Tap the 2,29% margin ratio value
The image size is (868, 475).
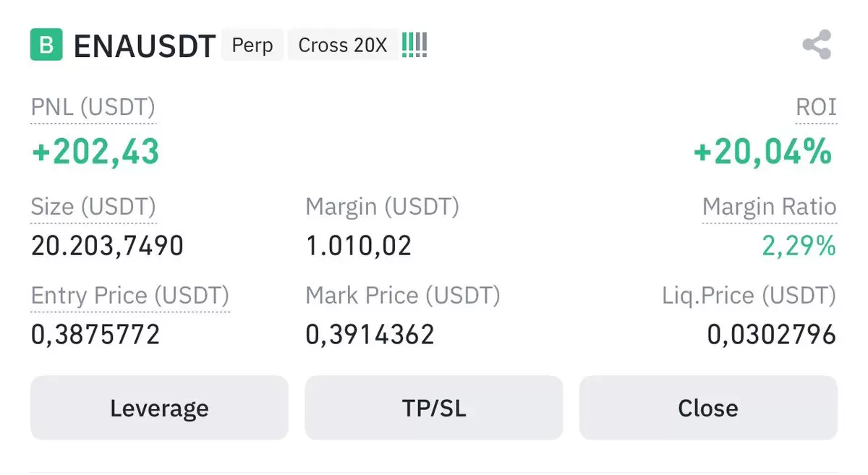(799, 247)
